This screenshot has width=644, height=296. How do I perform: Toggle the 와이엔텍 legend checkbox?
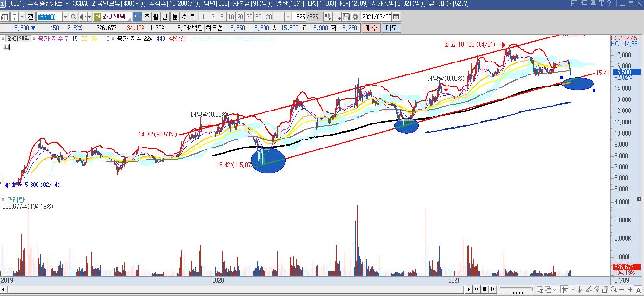3,38
